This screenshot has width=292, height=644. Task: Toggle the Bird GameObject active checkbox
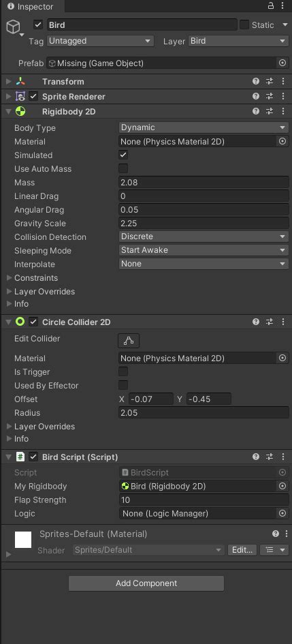point(38,25)
